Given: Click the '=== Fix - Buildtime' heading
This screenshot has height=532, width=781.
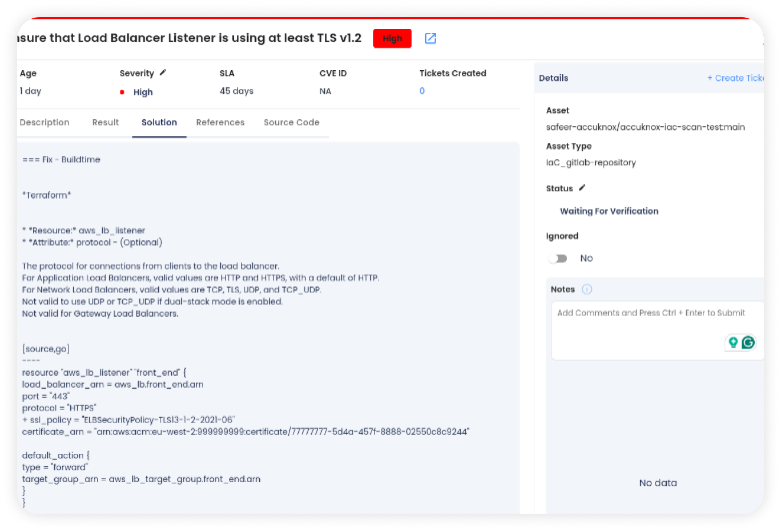Looking at the screenshot, I should pyautogui.click(x=61, y=160).
